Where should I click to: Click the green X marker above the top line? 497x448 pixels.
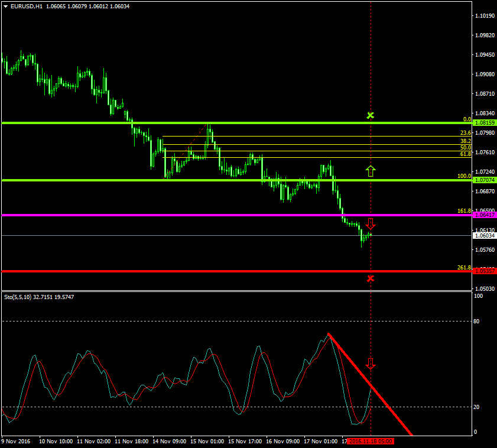371,115
